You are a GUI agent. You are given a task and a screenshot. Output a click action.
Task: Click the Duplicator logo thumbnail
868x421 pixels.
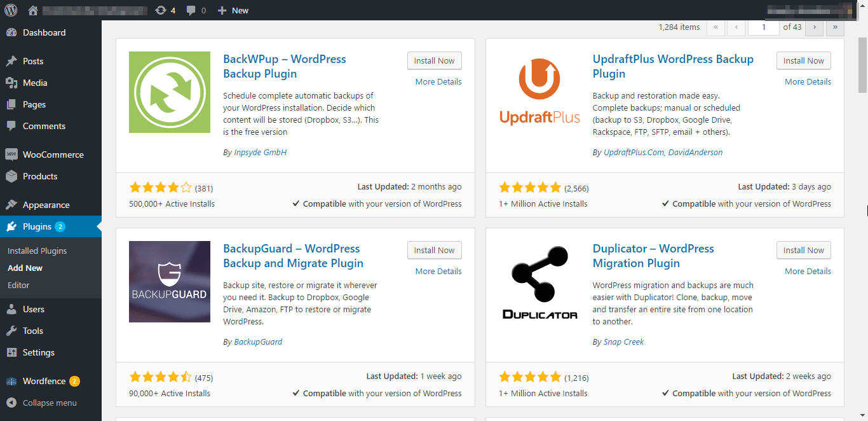click(539, 282)
